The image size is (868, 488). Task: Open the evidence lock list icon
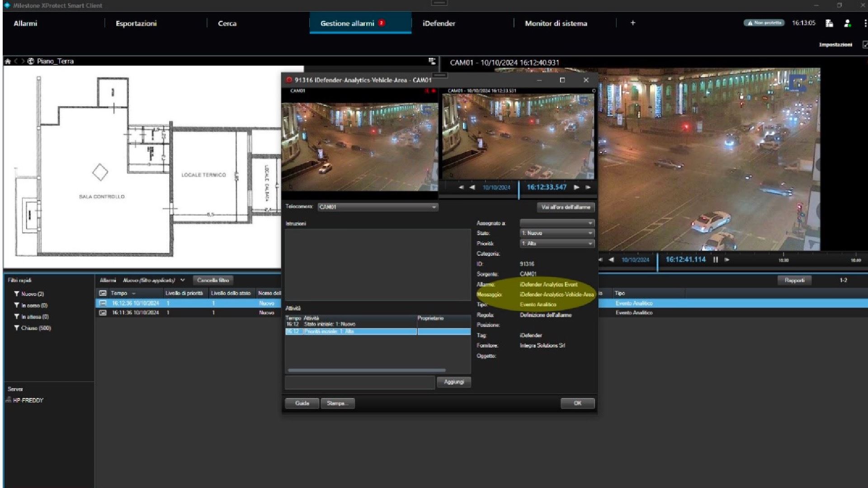829,23
